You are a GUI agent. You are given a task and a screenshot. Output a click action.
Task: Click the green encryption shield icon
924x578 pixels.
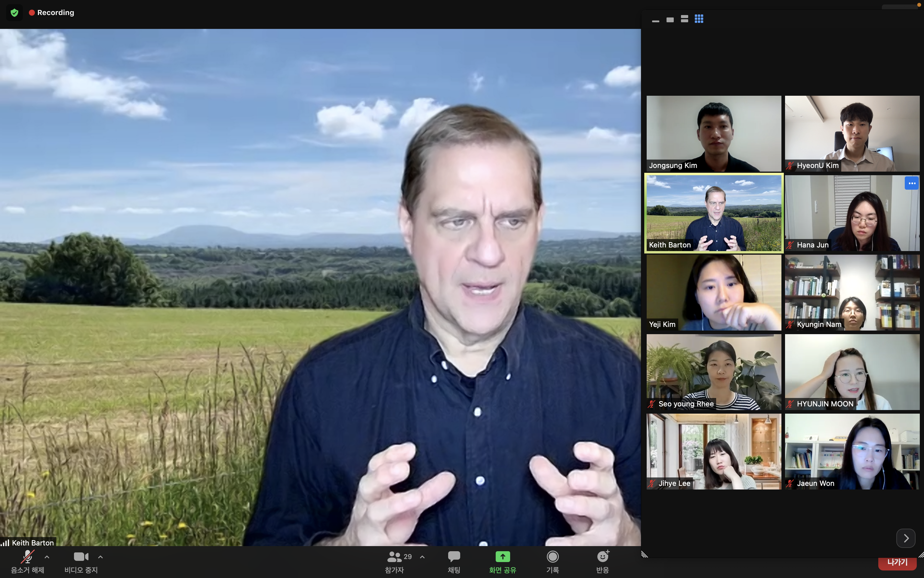pos(14,13)
